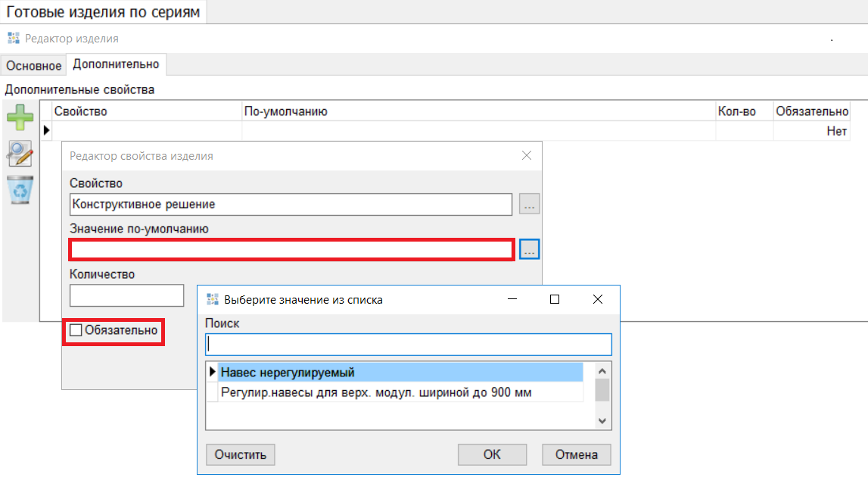This screenshot has width=868, height=490.
Task: Click the edit property pencil icon
Action: (x=20, y=154)
